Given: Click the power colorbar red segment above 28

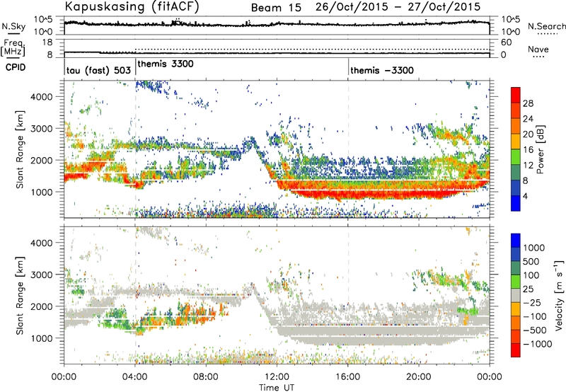Looking at the screenshot, I should (x=516, y=95).
